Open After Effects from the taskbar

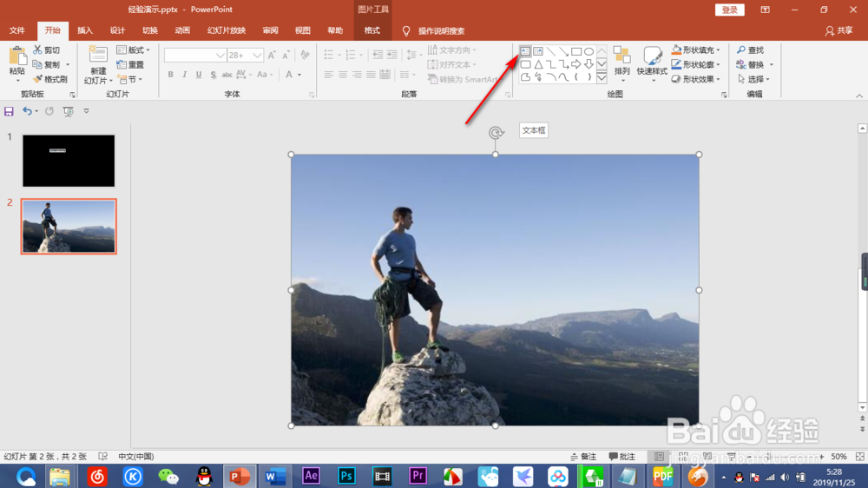tap(311, 476)
